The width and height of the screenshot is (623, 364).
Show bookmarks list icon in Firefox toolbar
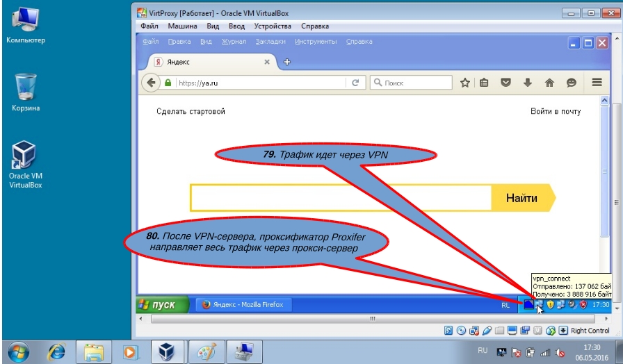(x=483, y=83)
